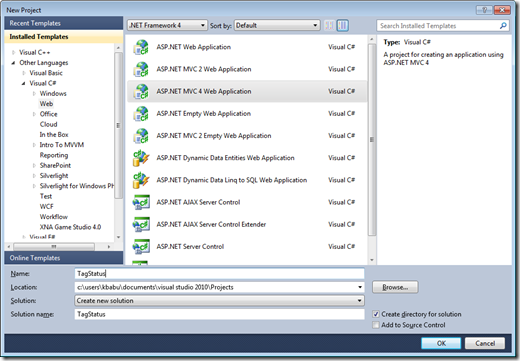Choose the ASP.NET Dynamic Data Entities template icon
This screenshot has width=520, height=361.
pyautogui.click(x=141, y=158)
